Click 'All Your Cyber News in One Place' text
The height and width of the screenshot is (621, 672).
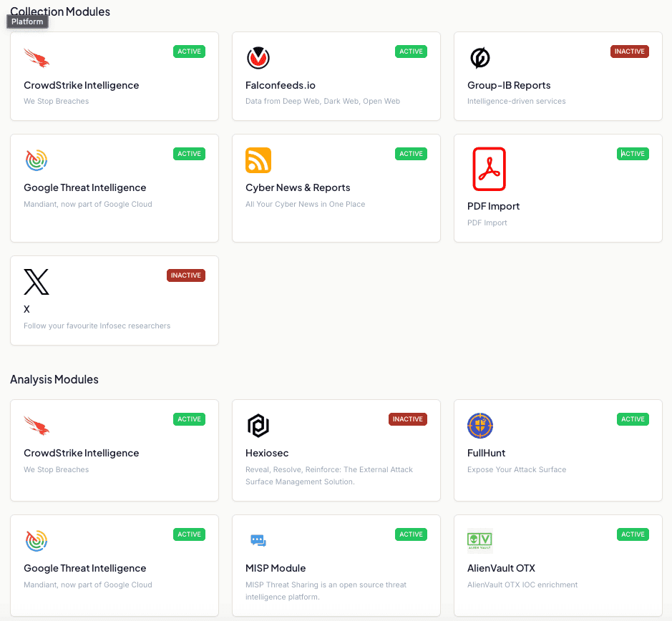(x=305, y=204)
